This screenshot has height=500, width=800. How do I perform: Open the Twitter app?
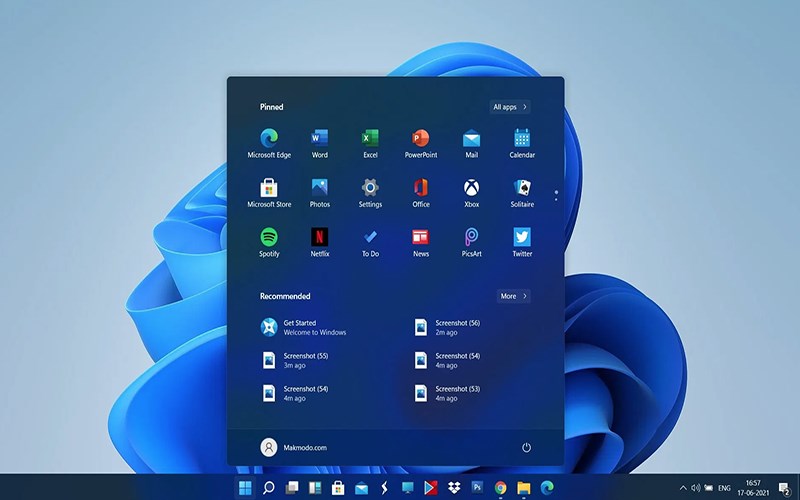click(x=522, y=242)
